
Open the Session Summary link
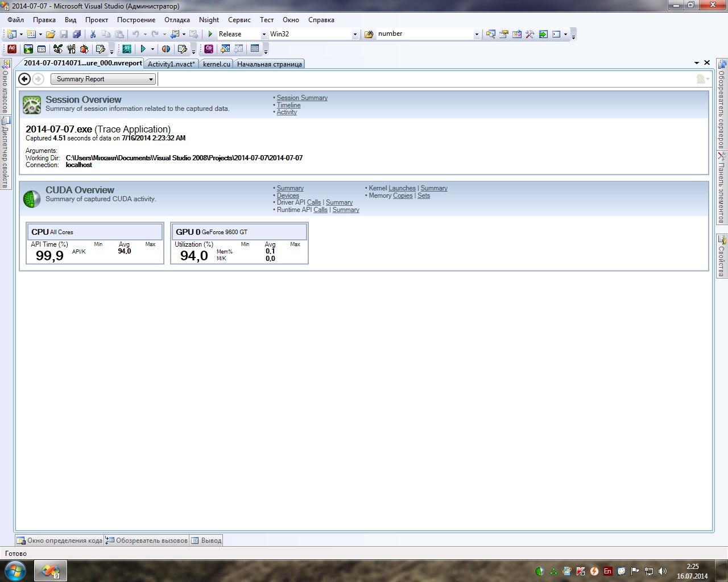pyautogui.click(x=302, y=98)
